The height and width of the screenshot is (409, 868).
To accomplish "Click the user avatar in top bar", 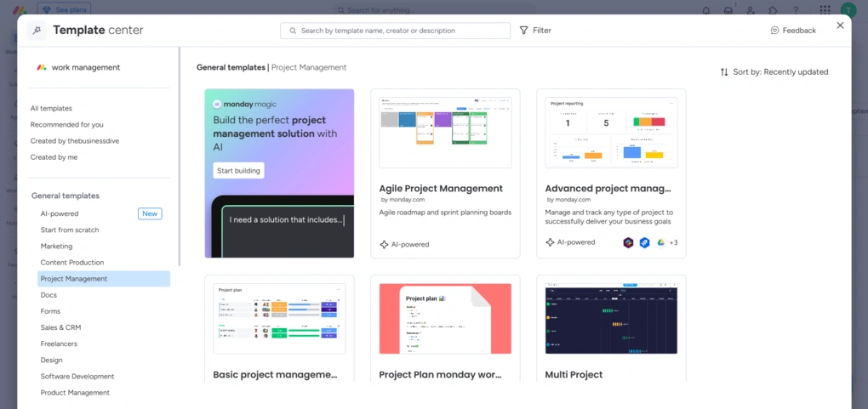I will (x=848, y=10).
